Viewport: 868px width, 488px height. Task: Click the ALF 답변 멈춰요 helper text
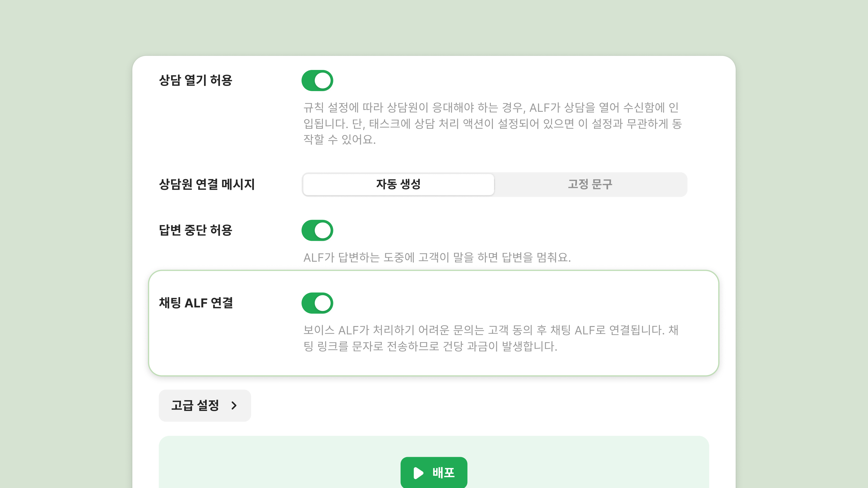tap(437, 257)
